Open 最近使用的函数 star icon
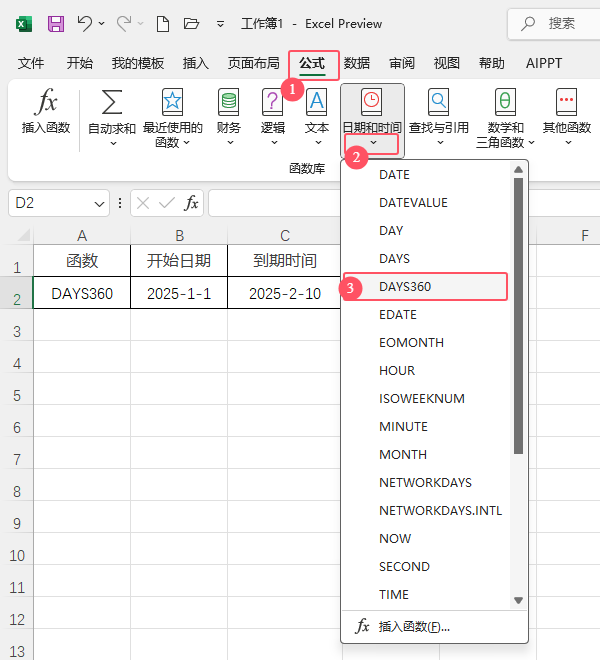The height and width of the screenshot is (660, 600). (173, 102)
